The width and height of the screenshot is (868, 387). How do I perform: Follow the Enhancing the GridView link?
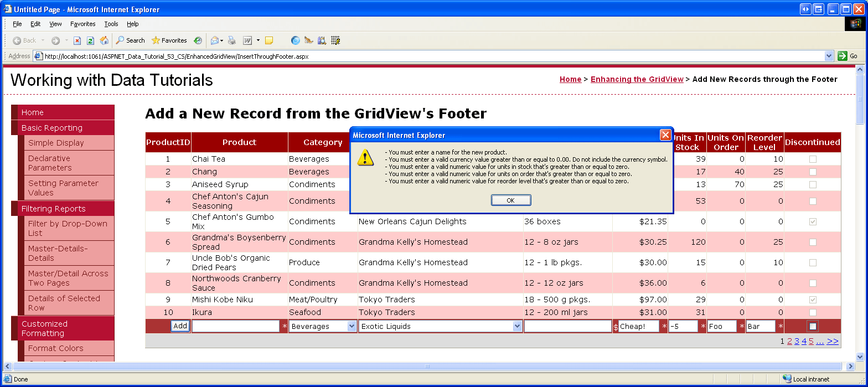pyautogui.click(x=637, y=79)
